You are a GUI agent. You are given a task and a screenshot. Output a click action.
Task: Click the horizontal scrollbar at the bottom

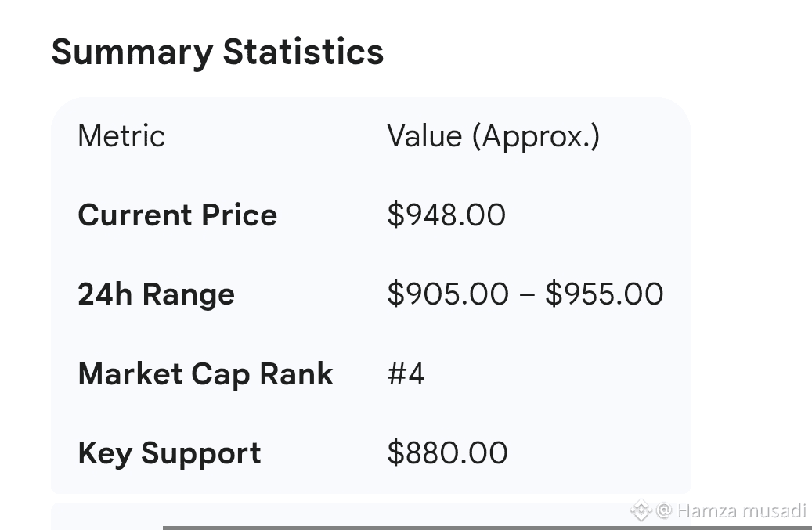[x=485, y=527]
